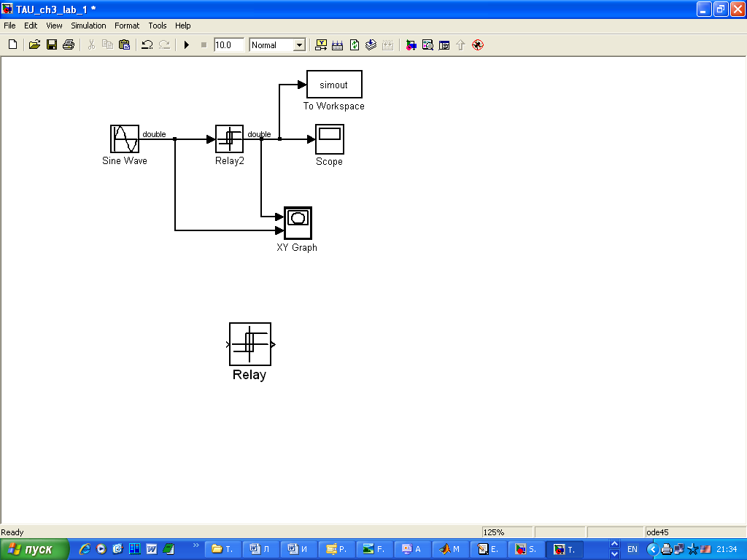Copy selected blocks
The height and width of the screenshot is (560, 747).
click(x=108, y=44)
